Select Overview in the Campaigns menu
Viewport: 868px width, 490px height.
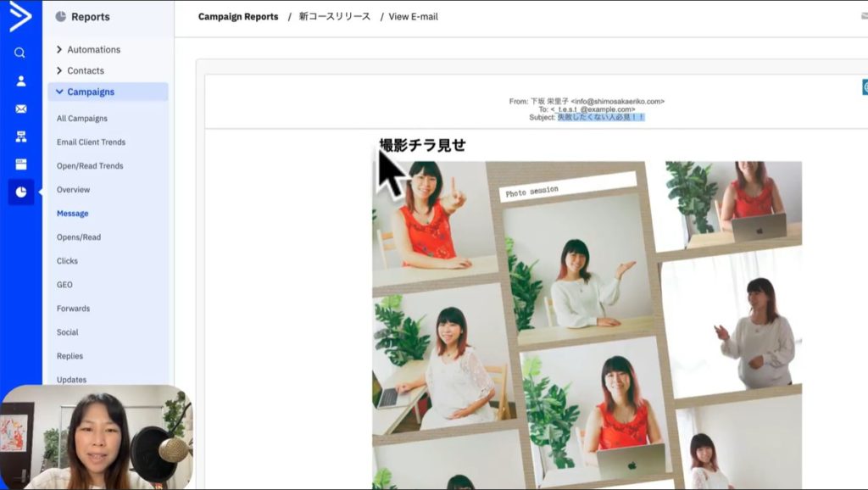pos(73,190)
